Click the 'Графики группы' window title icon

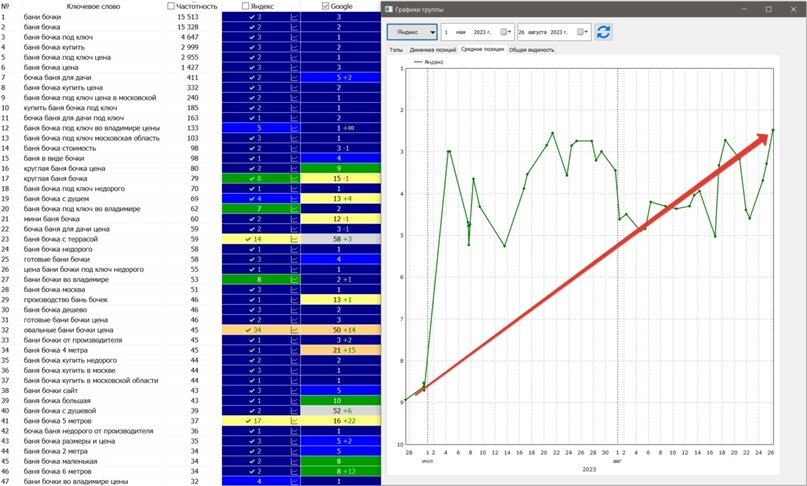point(389,9)
